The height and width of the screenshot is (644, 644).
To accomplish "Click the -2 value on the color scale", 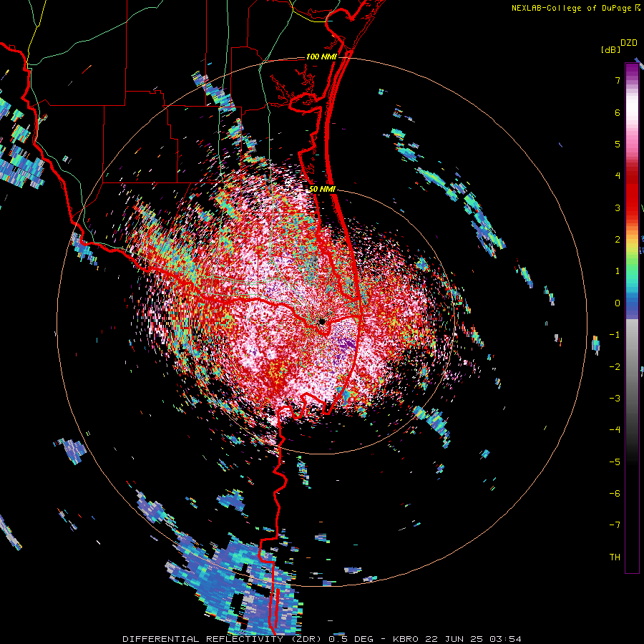I will (615, 367).
